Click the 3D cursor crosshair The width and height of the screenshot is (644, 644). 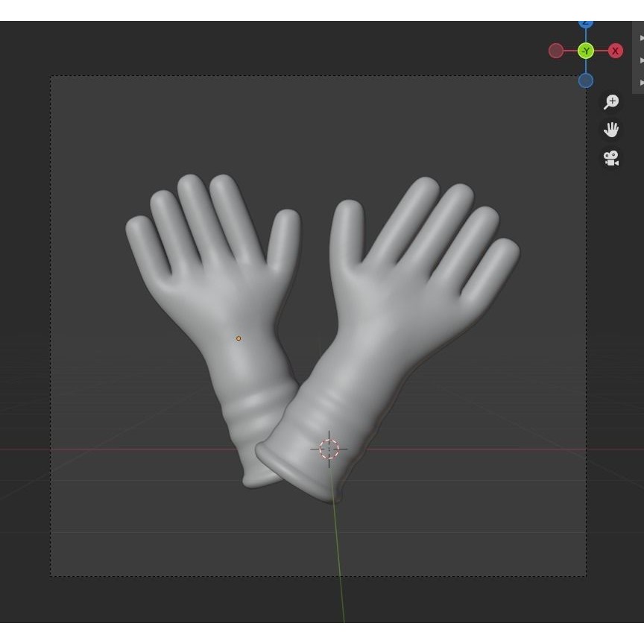tap(329, 449)
